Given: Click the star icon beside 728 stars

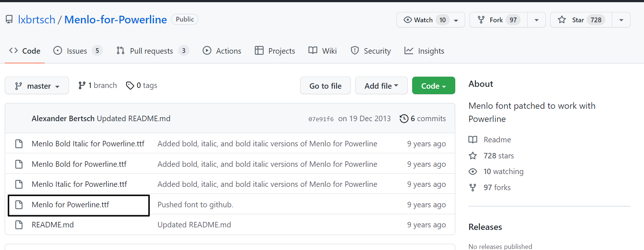Looking at the screenshot, I should [473, 156].
